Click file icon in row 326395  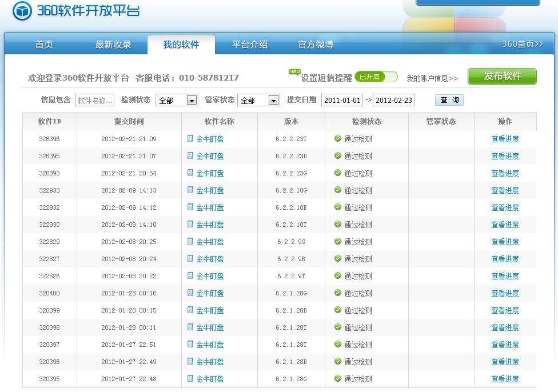pos(190,155)
